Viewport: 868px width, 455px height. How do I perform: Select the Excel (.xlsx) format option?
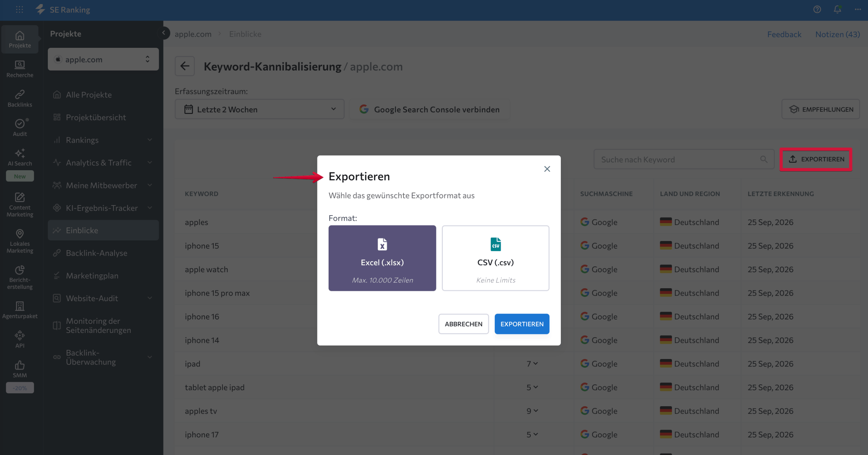(382, 258)
